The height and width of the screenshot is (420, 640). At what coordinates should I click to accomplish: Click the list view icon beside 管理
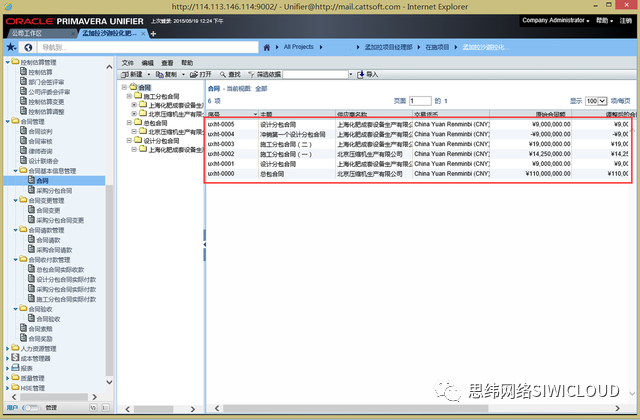tap(105, 408)
